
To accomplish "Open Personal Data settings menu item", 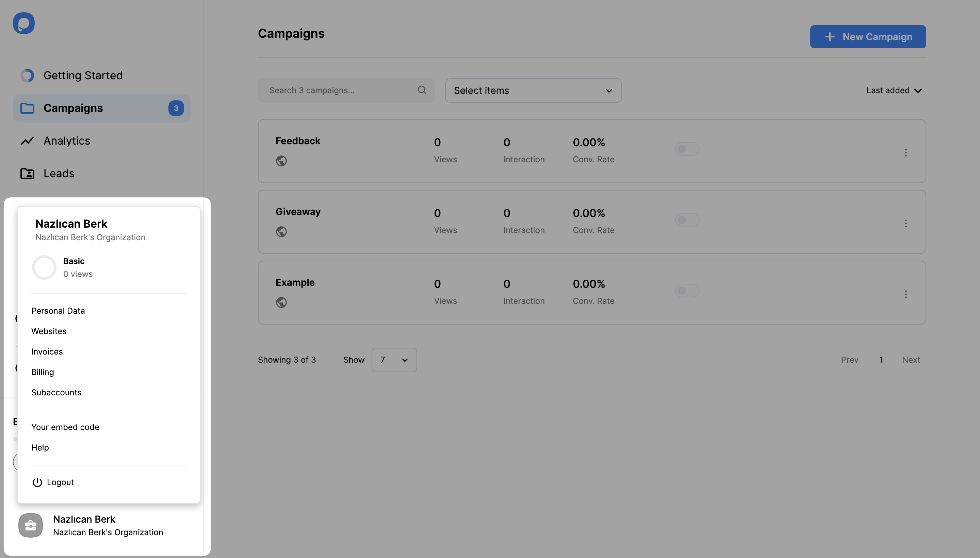I will [58, 311].
